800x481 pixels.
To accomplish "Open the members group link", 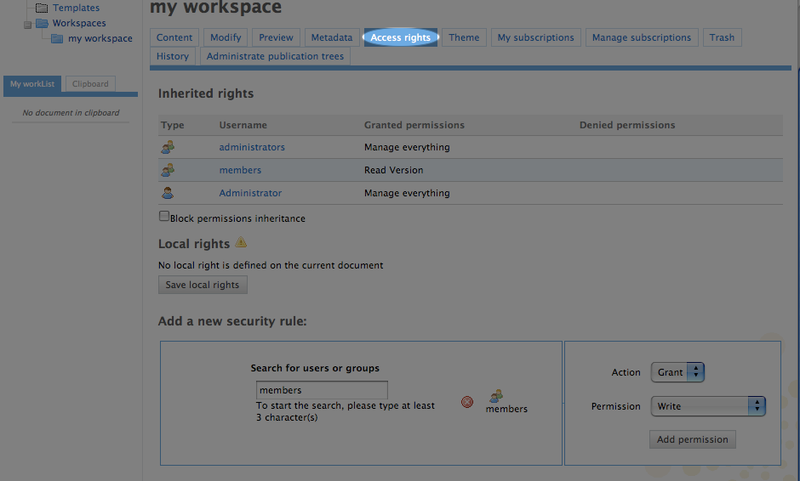I will coord(240,170).
